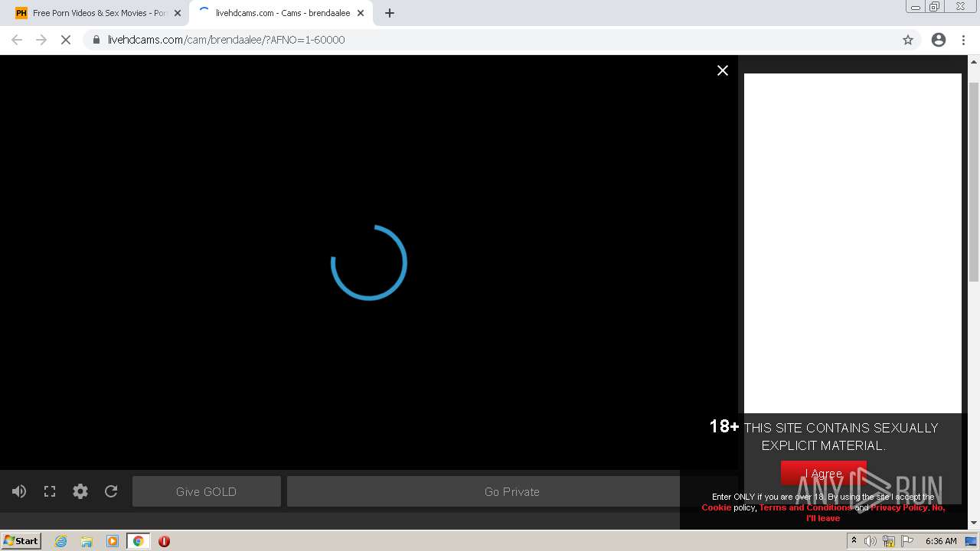Open the system tray volume control
Screen dimensions: 980x551
[x=871, y=541]
